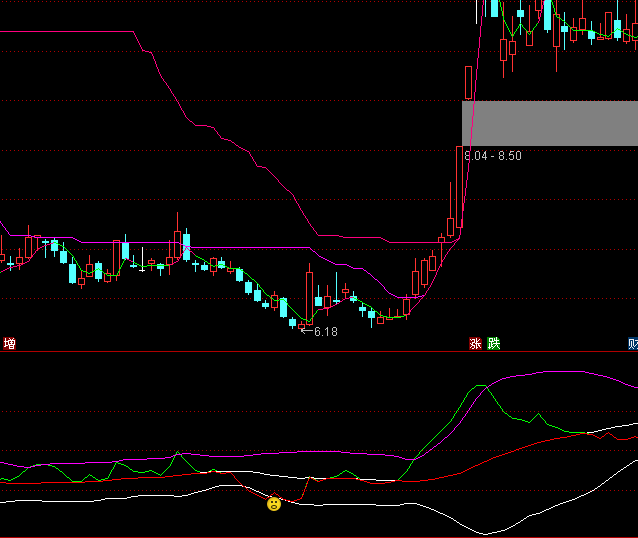Click the green 跌 marker icon

click(494, 344)
